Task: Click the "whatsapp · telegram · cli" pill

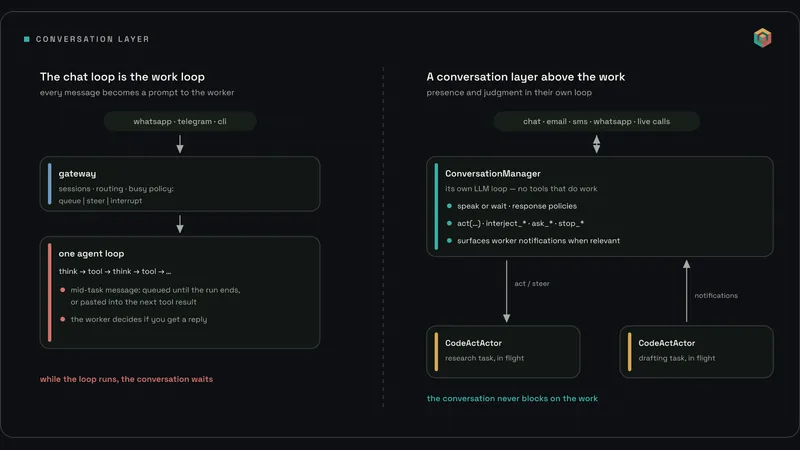Action: point(180,121)
